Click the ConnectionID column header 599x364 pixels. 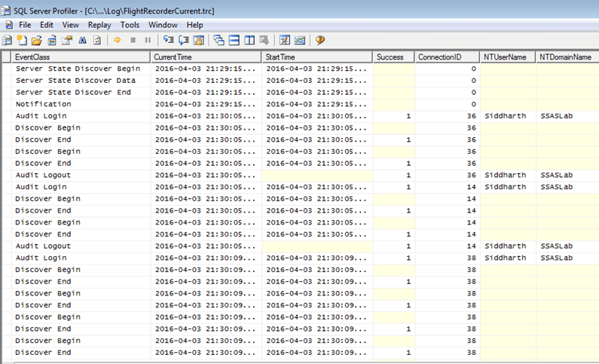(x=448, y=57)
